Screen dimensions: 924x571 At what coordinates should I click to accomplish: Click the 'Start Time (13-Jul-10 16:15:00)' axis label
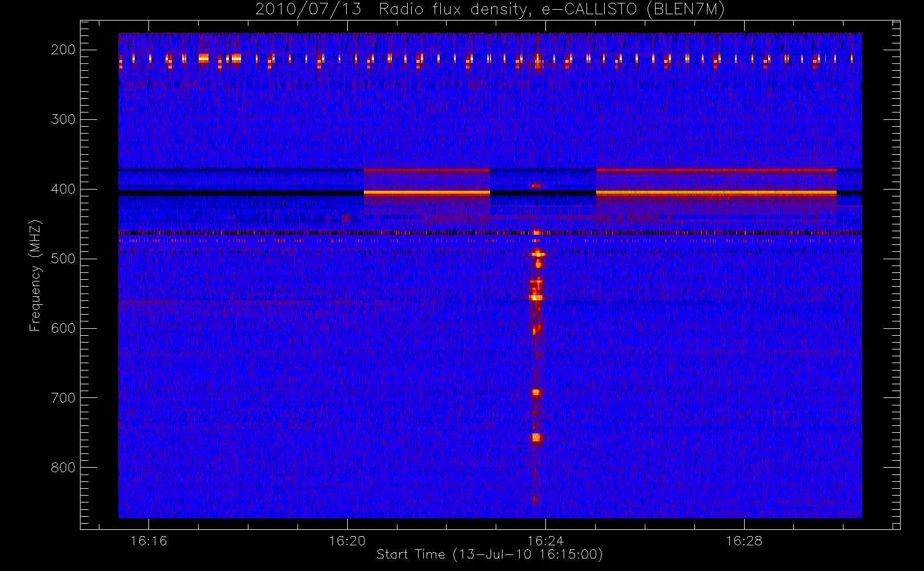click(490, 554)
